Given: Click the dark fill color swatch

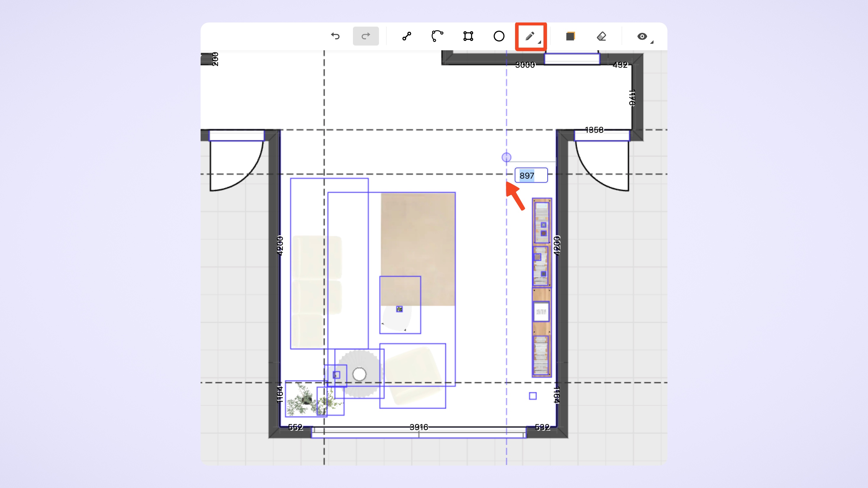Looking at the screenshot, I should [570, 36].
